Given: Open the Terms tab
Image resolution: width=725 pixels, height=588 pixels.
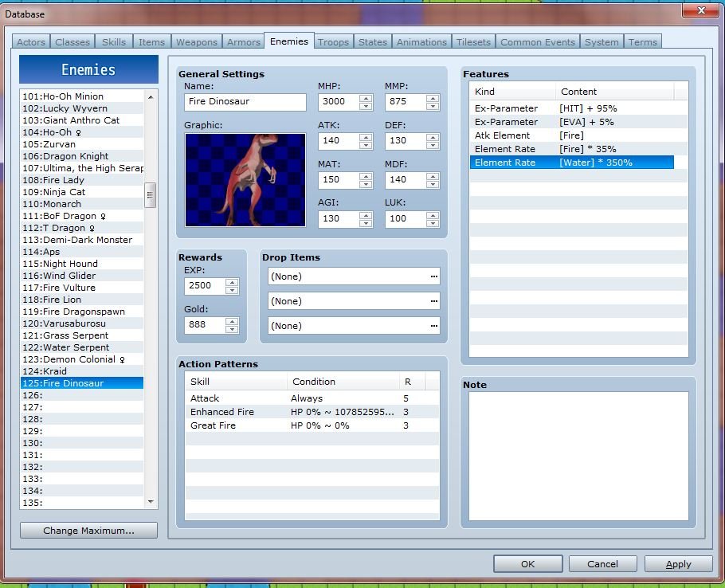Looking at the screenshot, I should (643, 42).
